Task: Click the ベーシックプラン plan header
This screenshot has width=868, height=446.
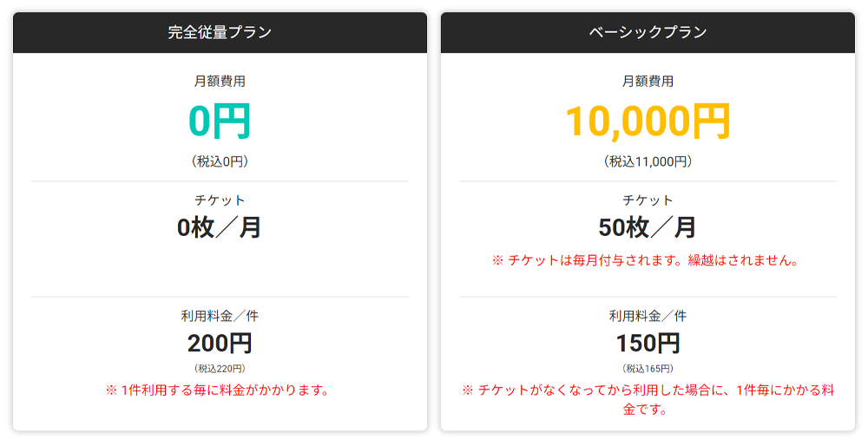Action: 648,33
